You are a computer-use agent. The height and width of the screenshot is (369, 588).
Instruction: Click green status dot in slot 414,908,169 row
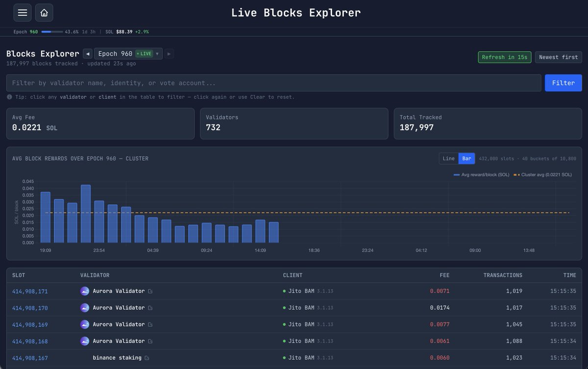[x=284, y=324]
